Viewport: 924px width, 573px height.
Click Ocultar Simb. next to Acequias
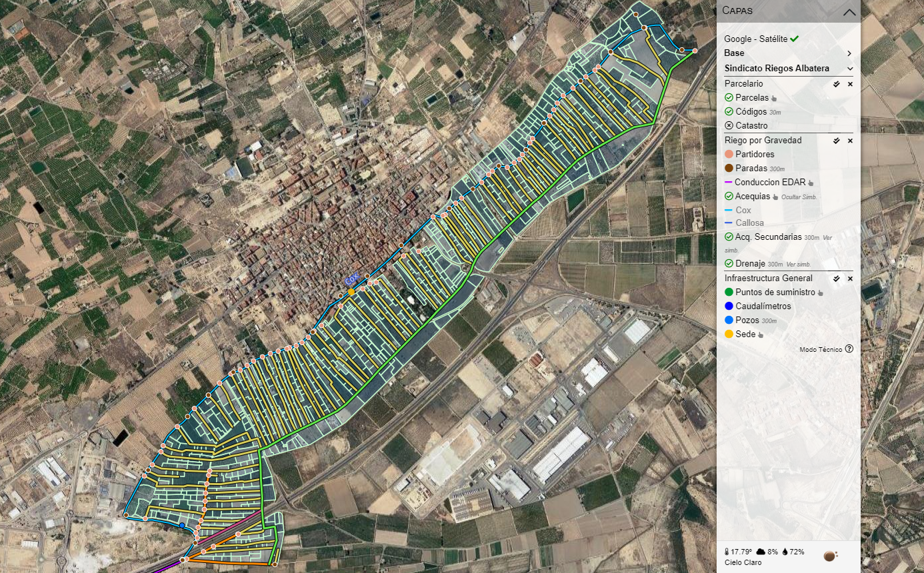(799, 197)
